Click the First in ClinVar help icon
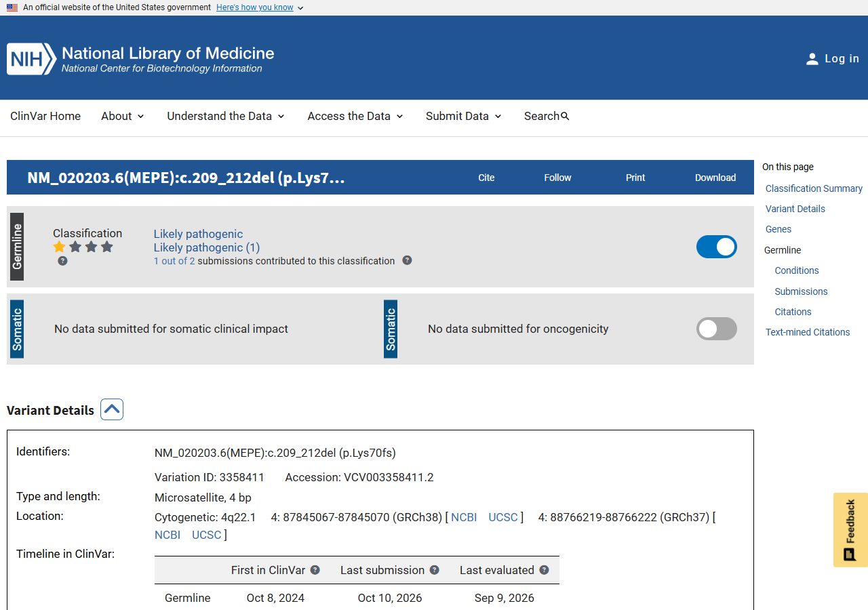The image size is (868, 610). click(315, 570)
